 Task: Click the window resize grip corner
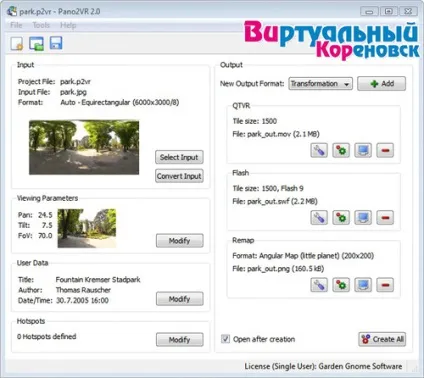point(415,368)
